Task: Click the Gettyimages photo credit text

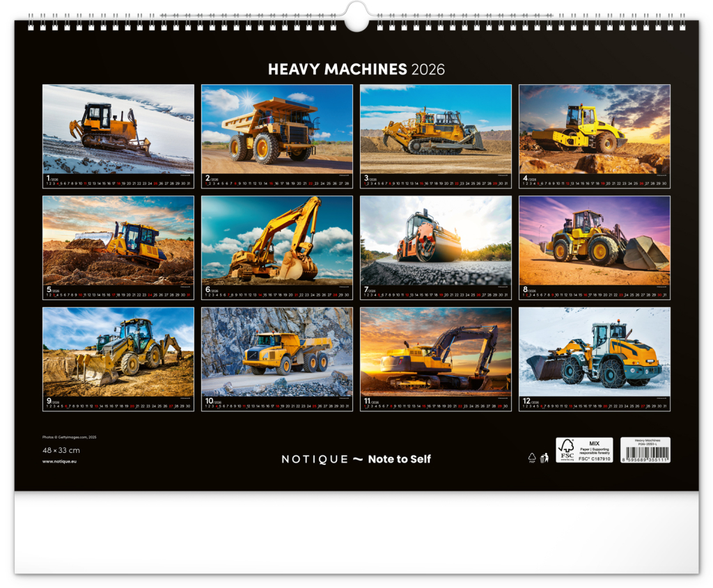Action: click(x=69, y=437)
